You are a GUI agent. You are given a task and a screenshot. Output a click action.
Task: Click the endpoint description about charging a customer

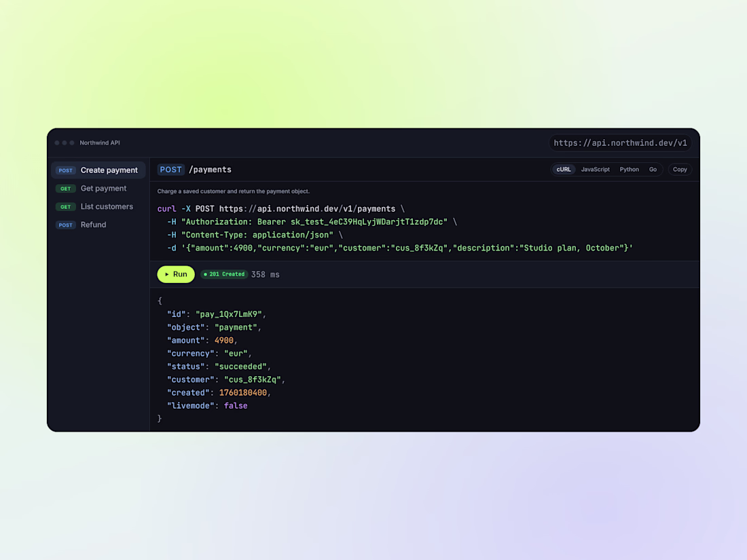[x=234, y=191]
